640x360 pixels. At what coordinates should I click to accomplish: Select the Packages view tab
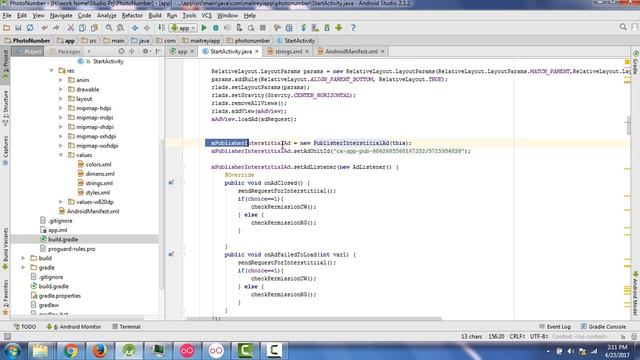(65, 51)
